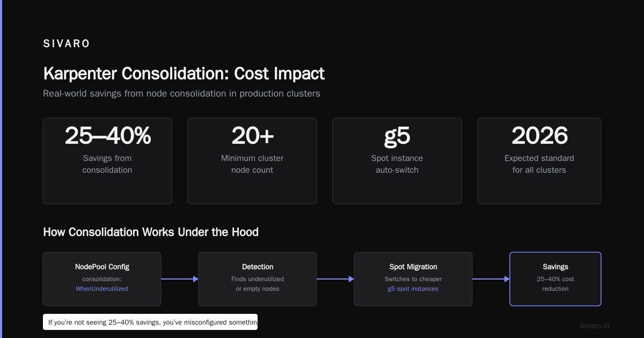Select the highlighted Savings step box
The height and width of the screenshot is (338, 644).
(555, 279)
